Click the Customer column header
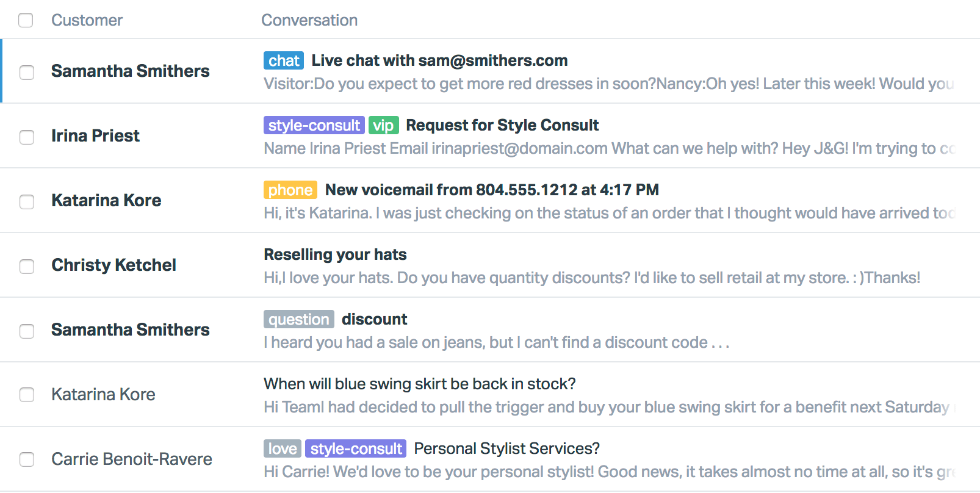Viewport: 980px width, 493px height. coord(87,20)
